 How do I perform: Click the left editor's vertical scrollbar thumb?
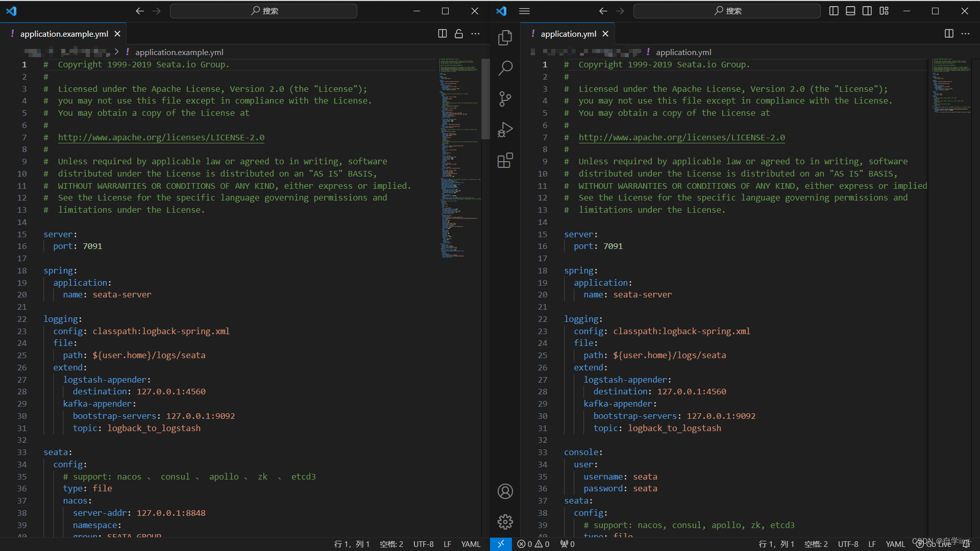tap(486, 98)
